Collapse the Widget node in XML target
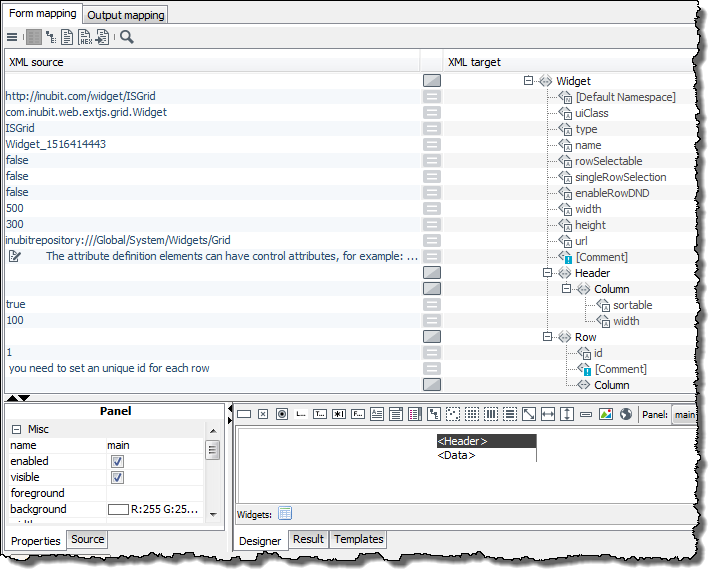716x576 pixels. 528,81
